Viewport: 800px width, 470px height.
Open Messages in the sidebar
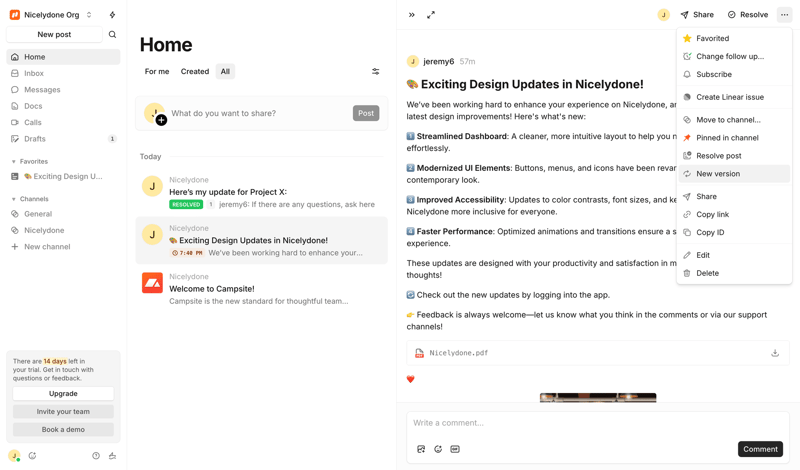(x=63, y=89)
